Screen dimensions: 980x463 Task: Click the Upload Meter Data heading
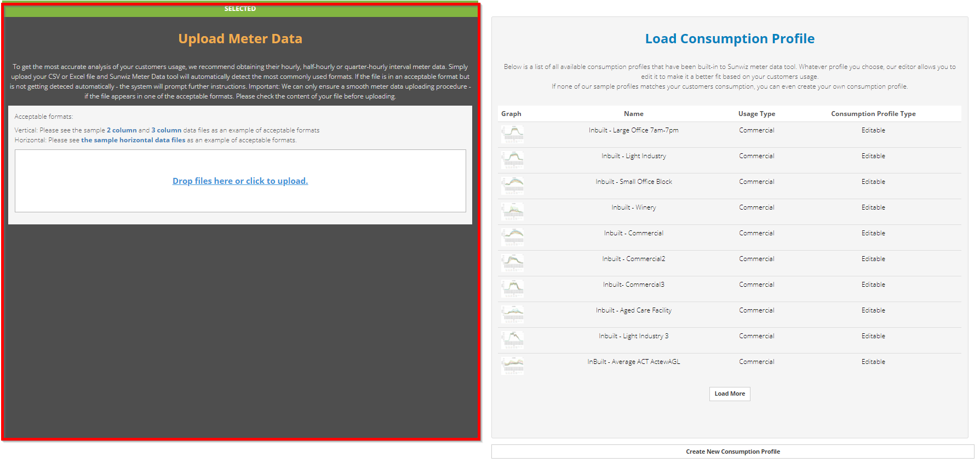pos(240,39)
